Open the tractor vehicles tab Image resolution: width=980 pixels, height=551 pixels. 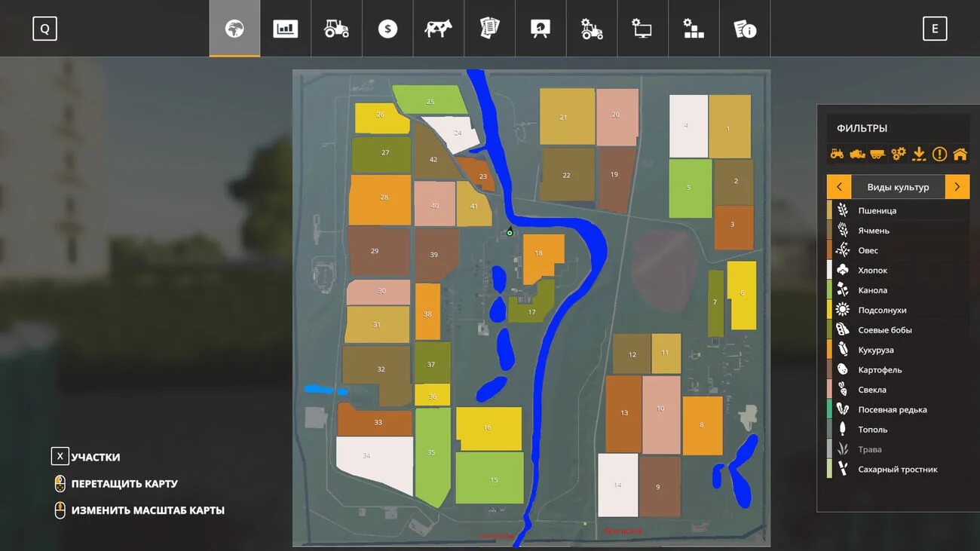click(x=336, y=29)
